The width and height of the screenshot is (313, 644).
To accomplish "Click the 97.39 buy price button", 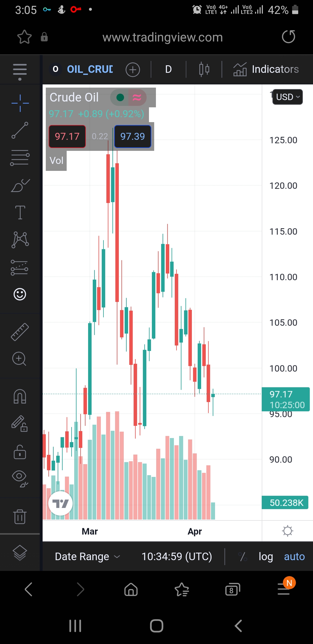I will point(133,136).
